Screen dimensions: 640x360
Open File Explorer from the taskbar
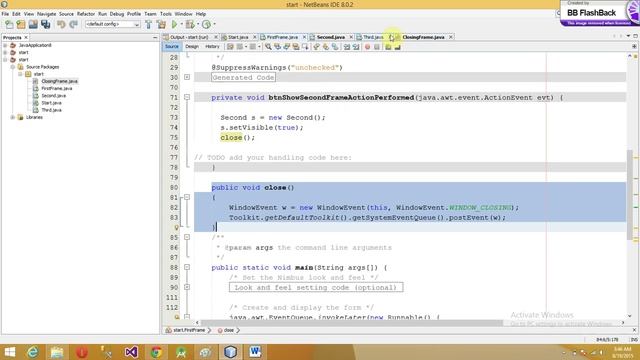[x=57, y=352]
